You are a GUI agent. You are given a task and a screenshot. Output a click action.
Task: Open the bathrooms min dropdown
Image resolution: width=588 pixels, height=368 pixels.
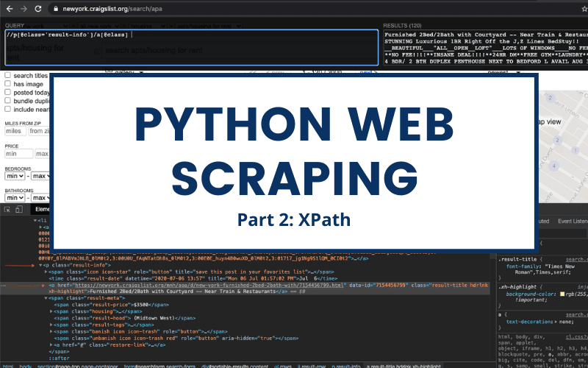[14, 198]
